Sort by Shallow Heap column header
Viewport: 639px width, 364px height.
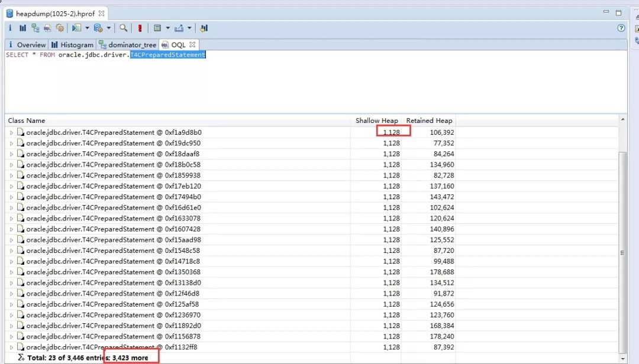pos(376,121)
